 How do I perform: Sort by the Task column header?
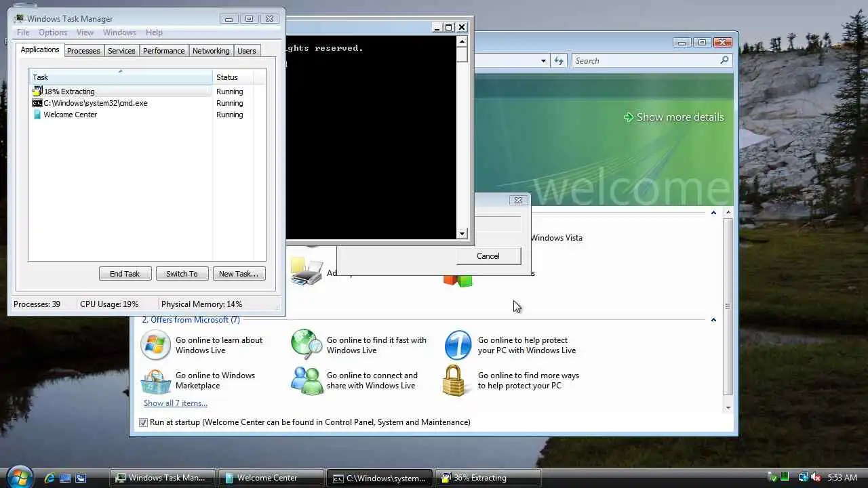(120, 77)
